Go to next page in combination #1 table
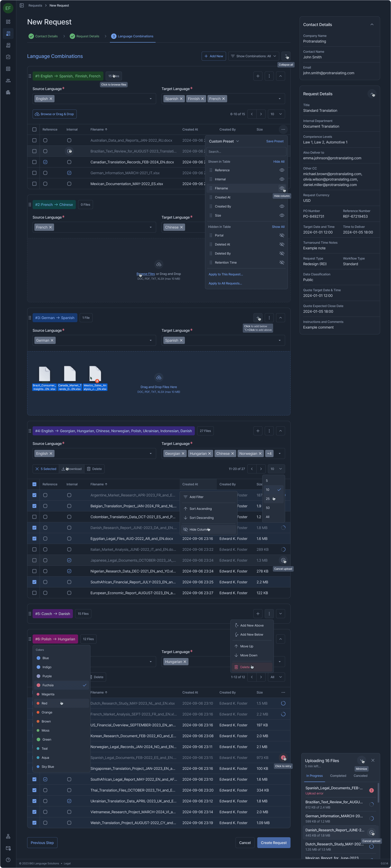Screen dimensions: 391x868 tap(261, 114)
